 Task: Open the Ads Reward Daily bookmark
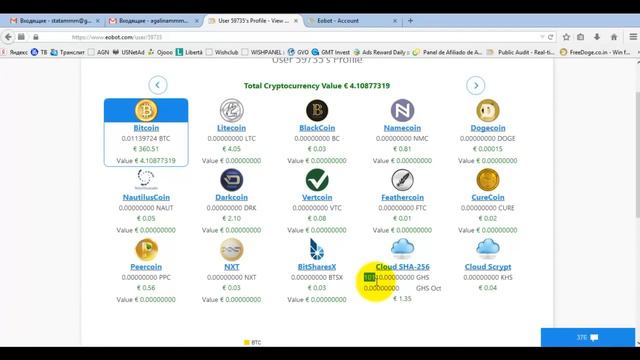[x=381, y=52]
